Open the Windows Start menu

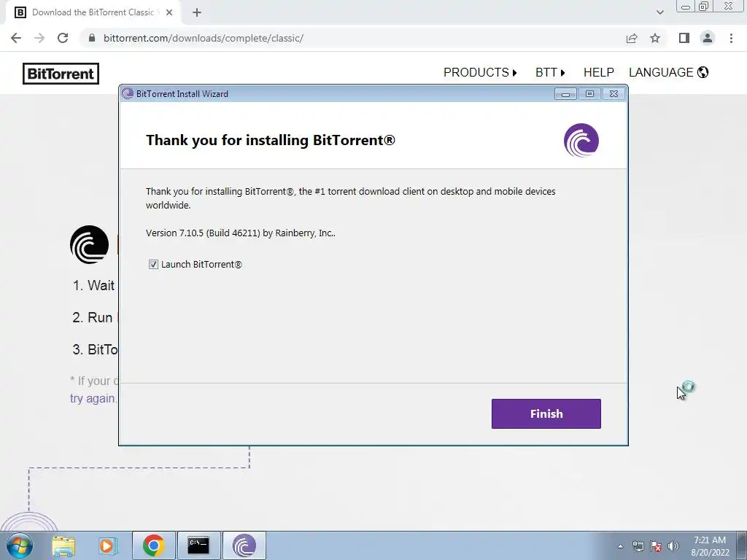coord(20,545)
